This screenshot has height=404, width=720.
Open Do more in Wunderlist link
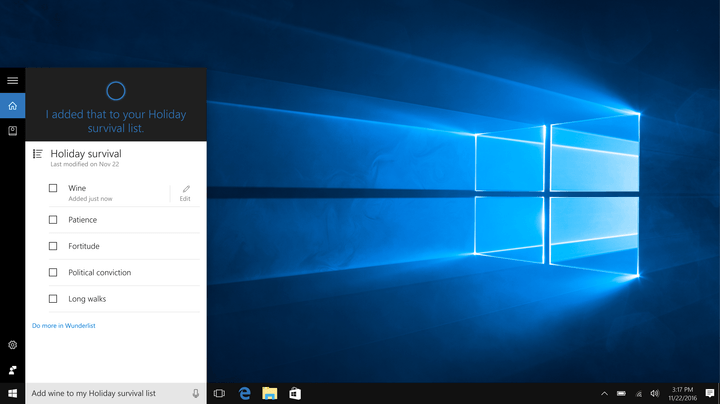pyautogui.click(x=64, y=325)
